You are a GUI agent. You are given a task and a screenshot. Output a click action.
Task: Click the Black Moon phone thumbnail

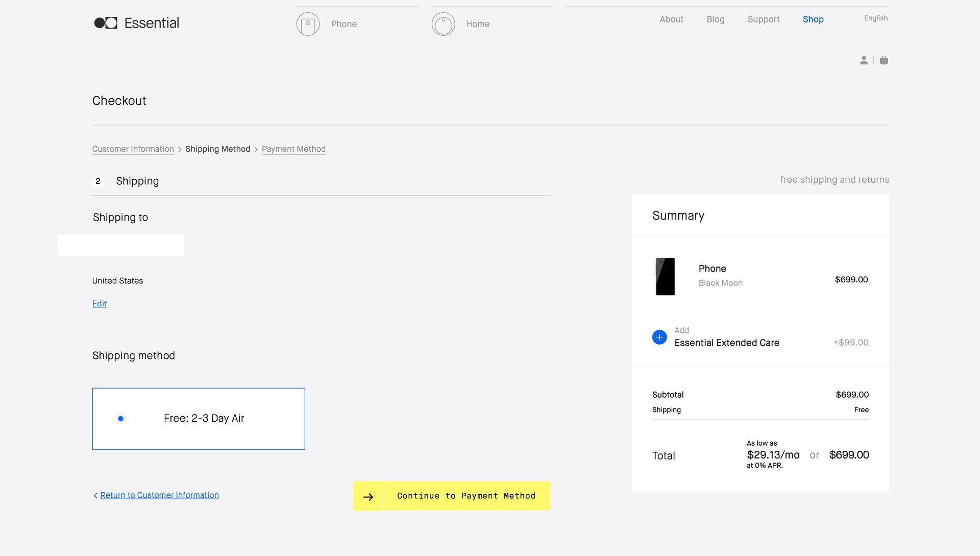(x=665, y=276)
